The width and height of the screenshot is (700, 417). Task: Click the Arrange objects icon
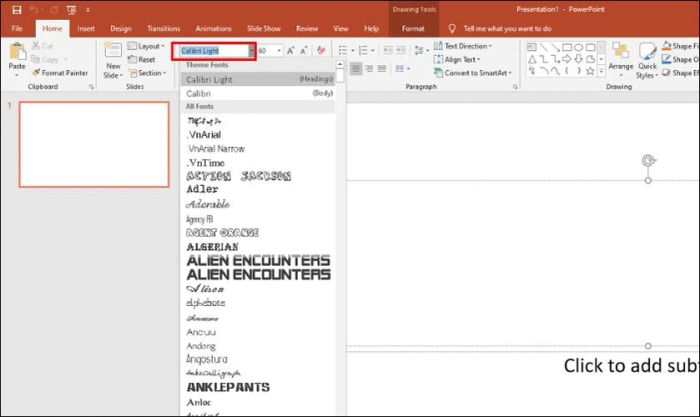point(621,51)
